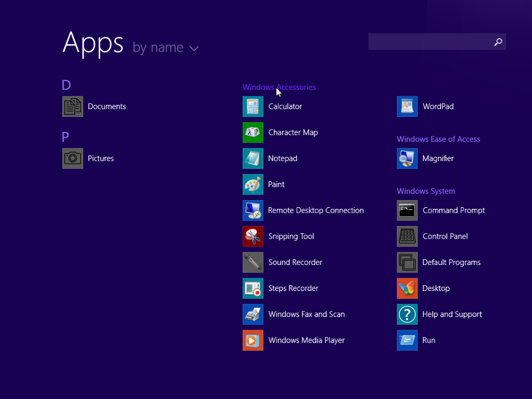Jump using the letter D header
Screen dimensions: 532x399
coord(66,85)
